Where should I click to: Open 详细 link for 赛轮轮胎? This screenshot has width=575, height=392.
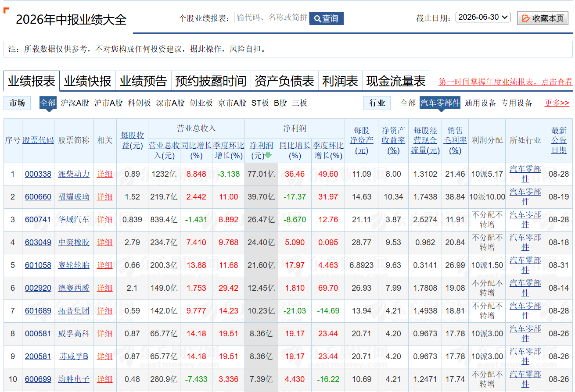click(105, 265)
